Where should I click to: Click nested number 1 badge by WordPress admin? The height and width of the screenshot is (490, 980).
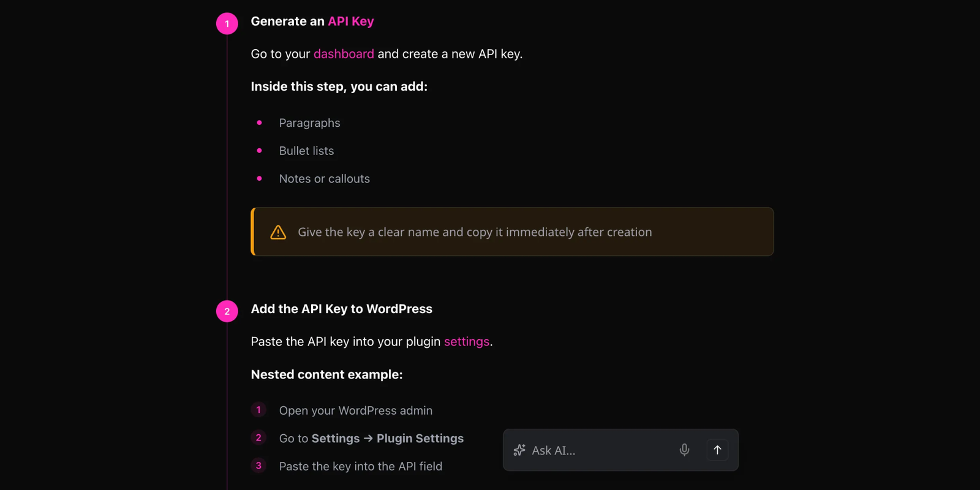(258, 410)
